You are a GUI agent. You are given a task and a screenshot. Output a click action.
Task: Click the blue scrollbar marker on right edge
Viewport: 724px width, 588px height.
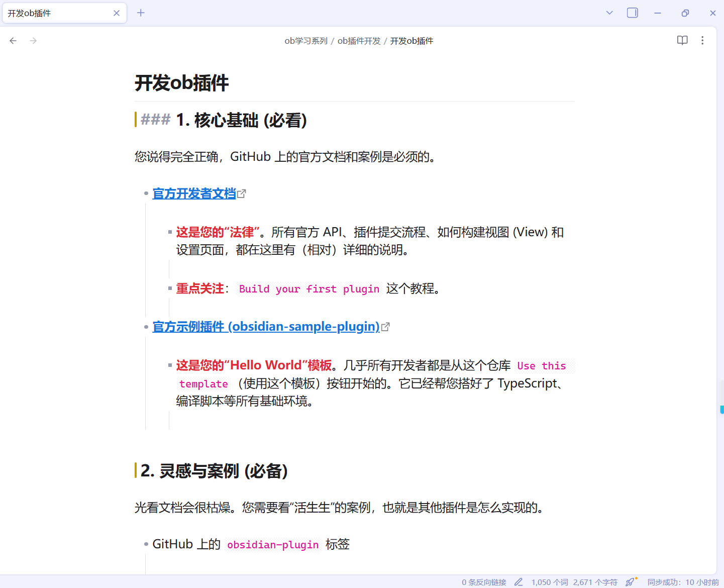click(722, 409)
